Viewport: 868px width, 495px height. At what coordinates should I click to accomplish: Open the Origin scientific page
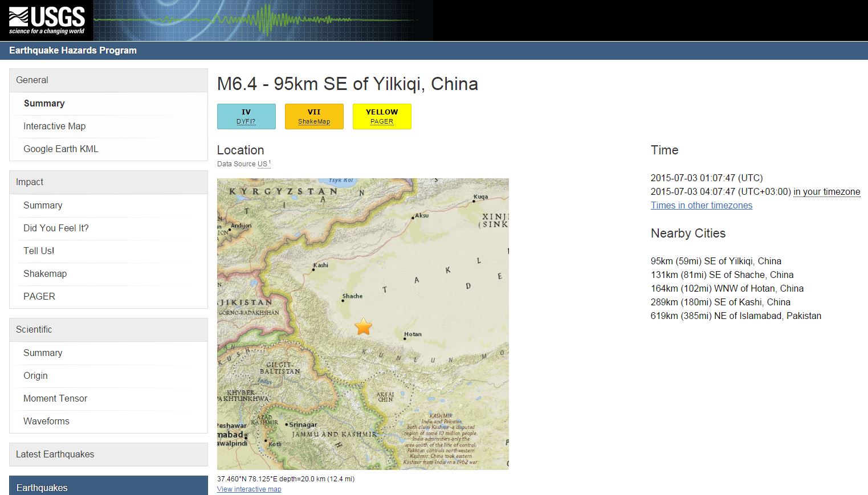(x=35, y=376)
